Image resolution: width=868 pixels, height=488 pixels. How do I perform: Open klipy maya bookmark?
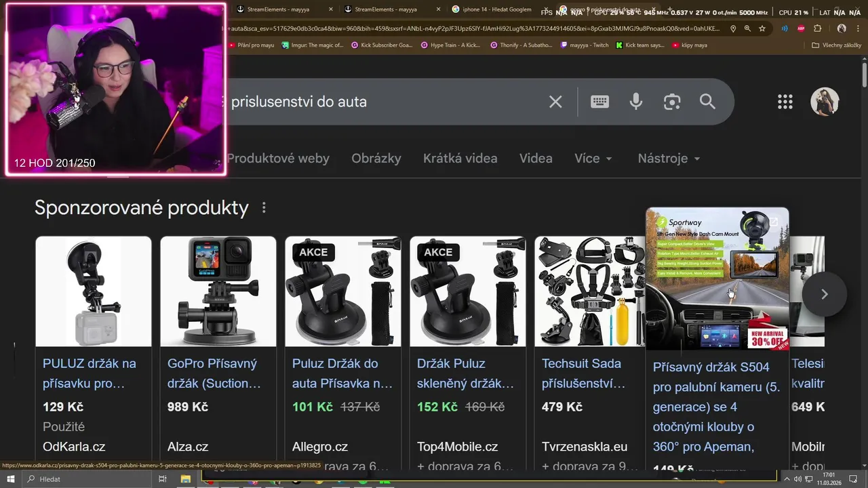pos(690,45)
